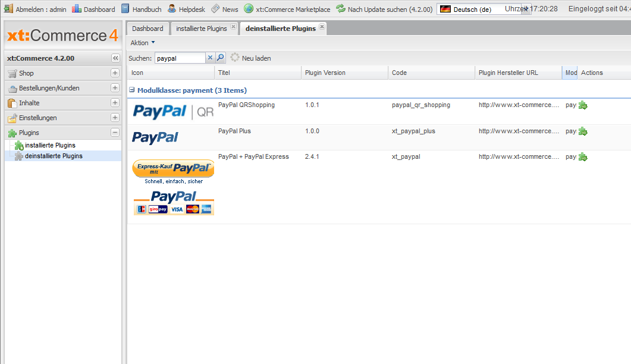This screenshot has width=631, height=364.
Task: Open the Deutsch (de) language dropdown
Action: 526,9
